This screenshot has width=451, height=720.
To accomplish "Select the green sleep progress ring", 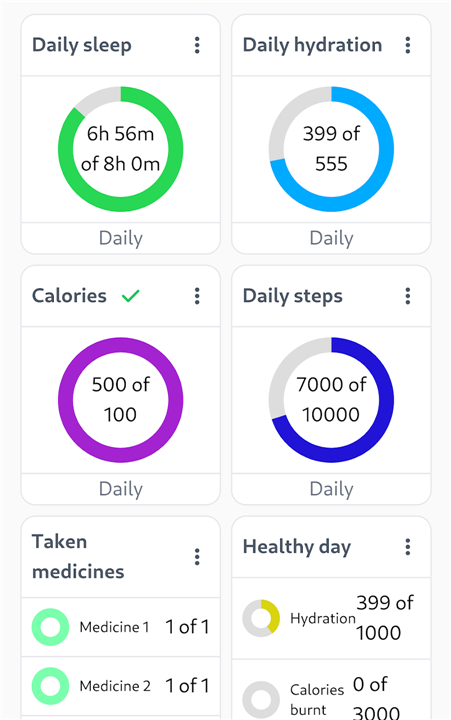I will coord(120,149).
